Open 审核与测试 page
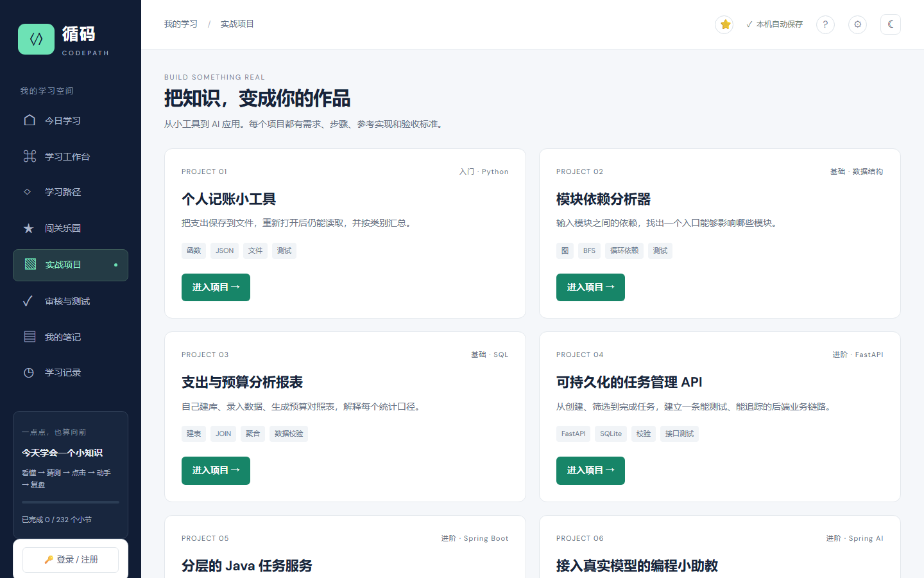Screen dimensions: 924x578 tap(71, 301)
